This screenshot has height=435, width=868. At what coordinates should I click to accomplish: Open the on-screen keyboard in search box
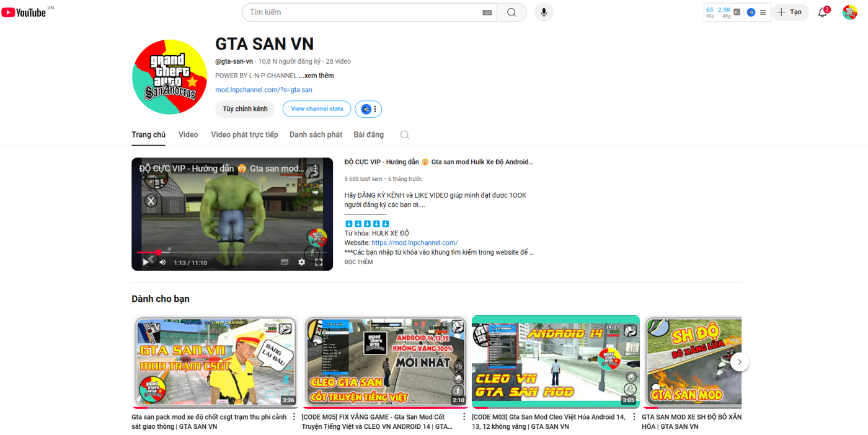[487, 12]
